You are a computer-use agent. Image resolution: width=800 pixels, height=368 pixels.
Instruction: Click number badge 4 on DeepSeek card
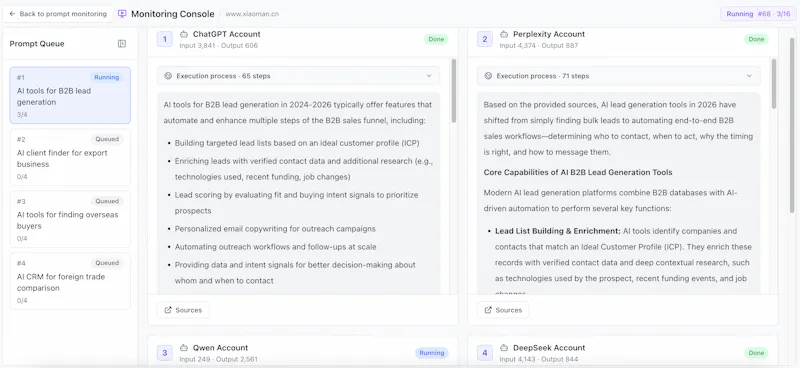pyautogui.click(x=485, y=353)
